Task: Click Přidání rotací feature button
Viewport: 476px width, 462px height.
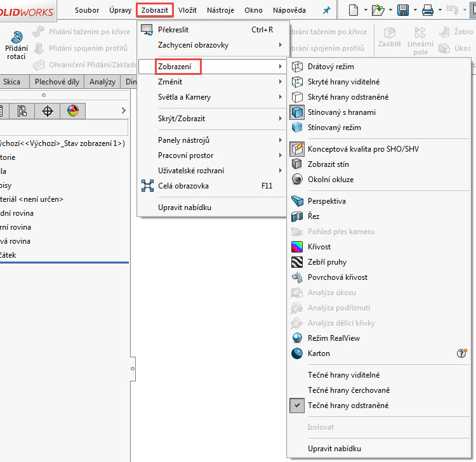Action: point(17,45)
